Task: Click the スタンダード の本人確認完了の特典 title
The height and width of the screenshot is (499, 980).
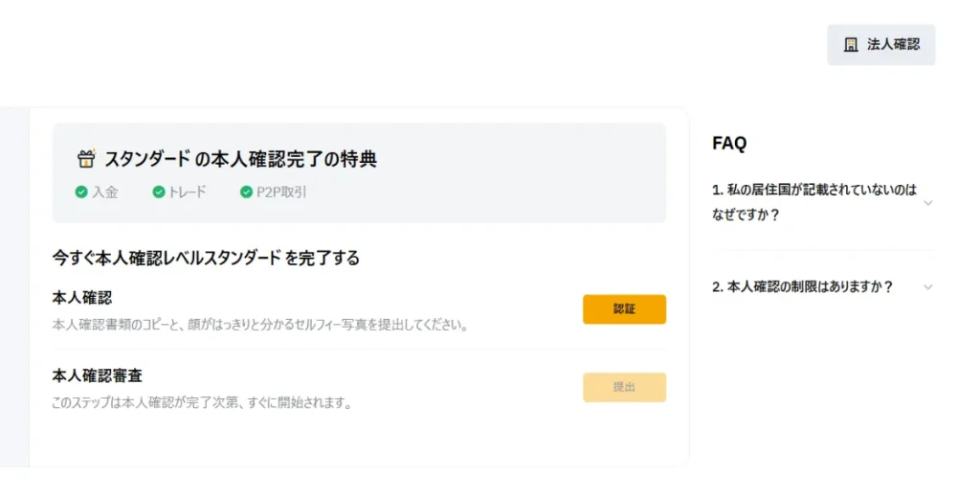Action: tap(239, 159)
